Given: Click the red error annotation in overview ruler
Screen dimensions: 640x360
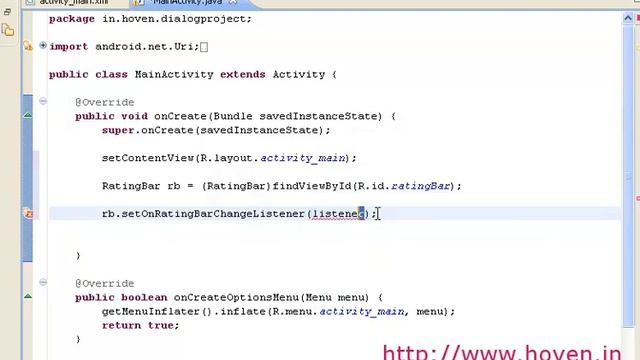Looking at the screenshot, I should (x=638, y=199).
